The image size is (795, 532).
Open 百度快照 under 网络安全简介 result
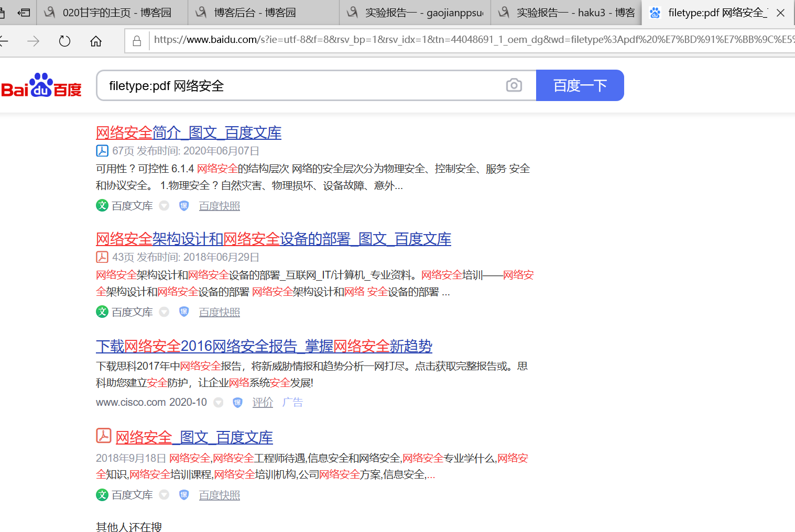click(x=220, y=206)
